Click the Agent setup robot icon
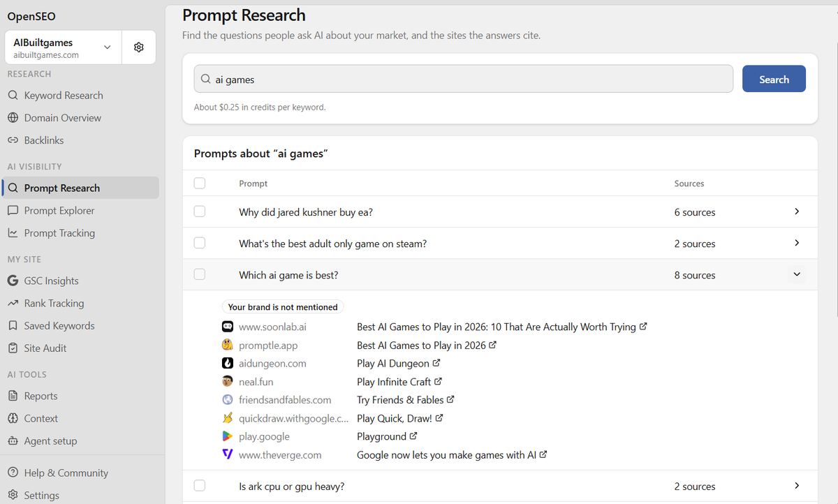This screenshot has height=504, width=838. [13, 441]
